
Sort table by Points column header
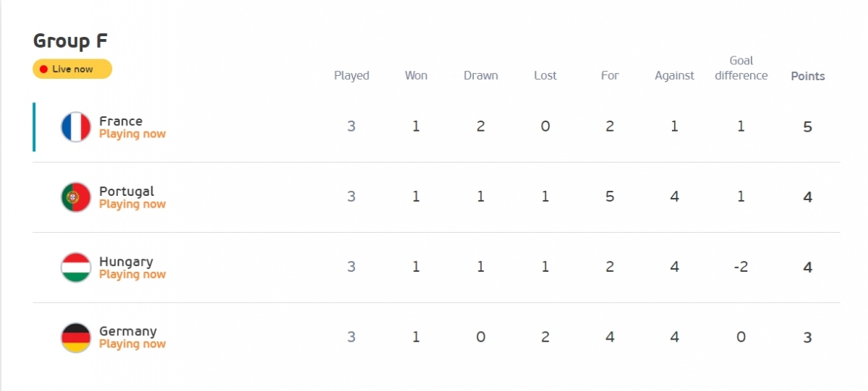point(808,76)
